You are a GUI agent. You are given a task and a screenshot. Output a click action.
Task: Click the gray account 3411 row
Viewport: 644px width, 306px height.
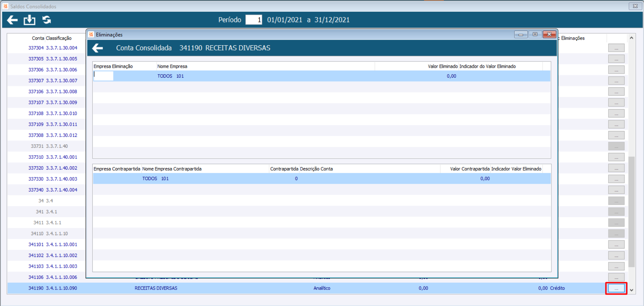pos(39,223)
